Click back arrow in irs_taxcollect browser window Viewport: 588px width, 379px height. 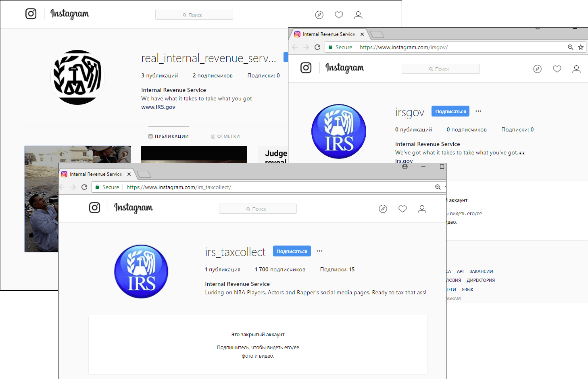[62, 187]
